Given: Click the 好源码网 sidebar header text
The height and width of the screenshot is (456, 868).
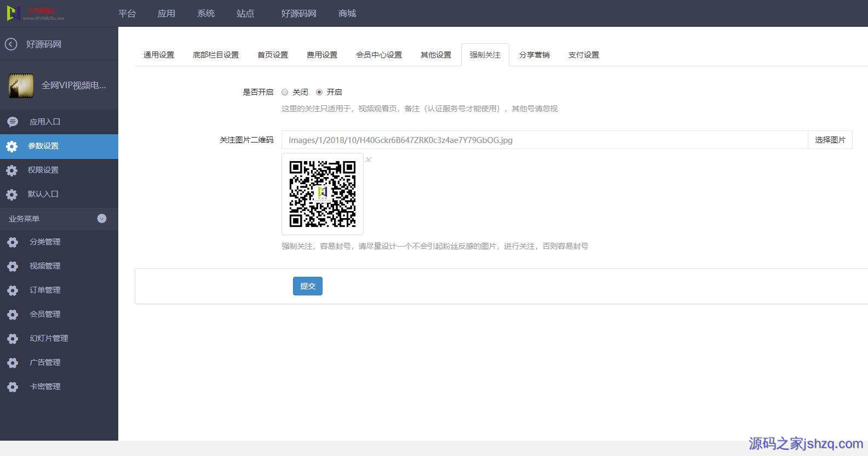Looking at the screenshot, I should pyautogui.click(x=44, y=44).
